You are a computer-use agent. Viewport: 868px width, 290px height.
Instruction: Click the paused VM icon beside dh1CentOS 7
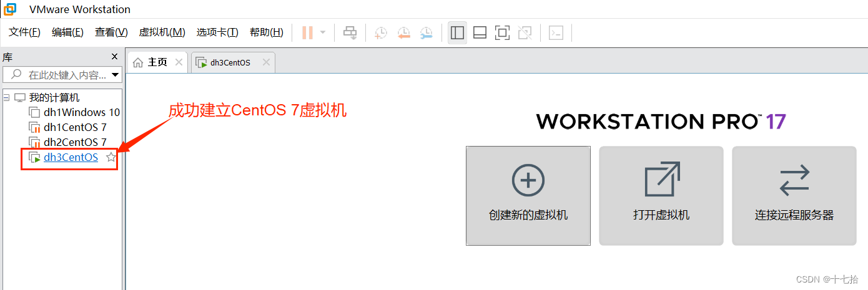tap(34, 128)
